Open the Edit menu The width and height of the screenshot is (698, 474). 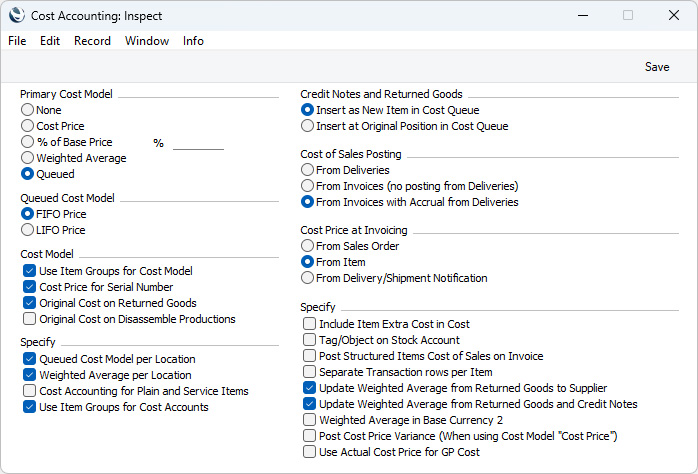(50, 41)
